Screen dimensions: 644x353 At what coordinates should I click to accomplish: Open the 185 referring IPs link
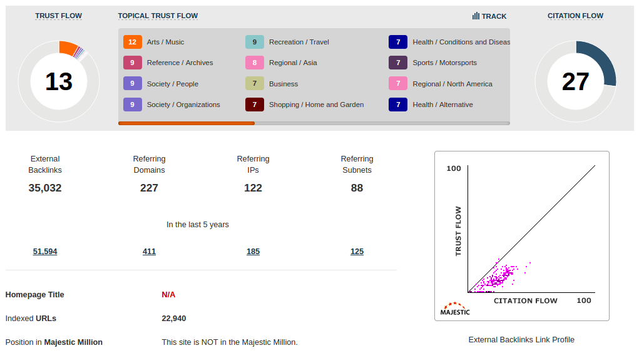pyautogui.click(x=253, y=252)
